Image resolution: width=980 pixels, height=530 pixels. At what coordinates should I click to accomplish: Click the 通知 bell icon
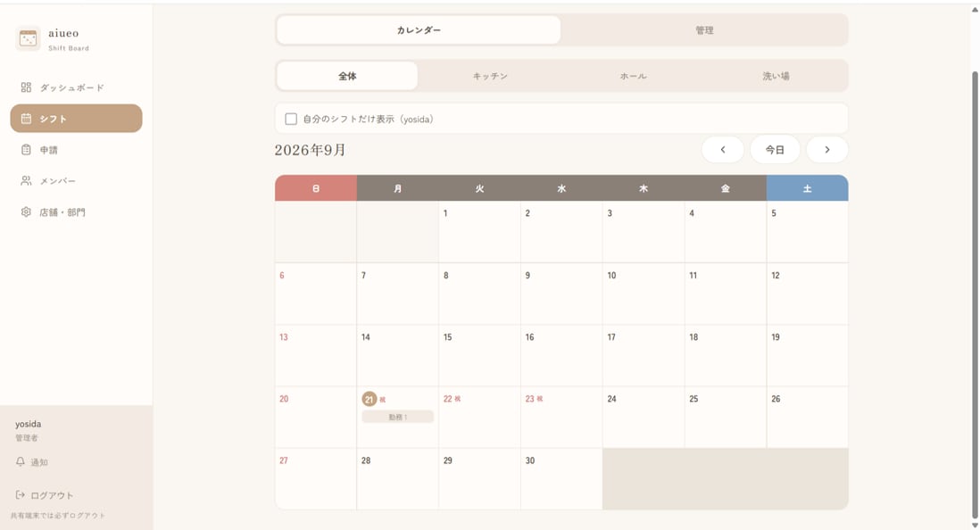point(20,461)
